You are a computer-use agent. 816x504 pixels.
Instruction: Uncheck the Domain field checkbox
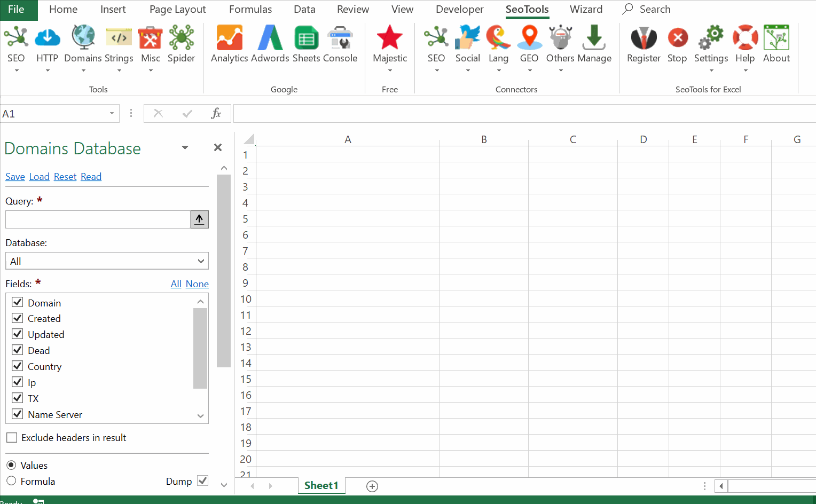coord(18,302)
